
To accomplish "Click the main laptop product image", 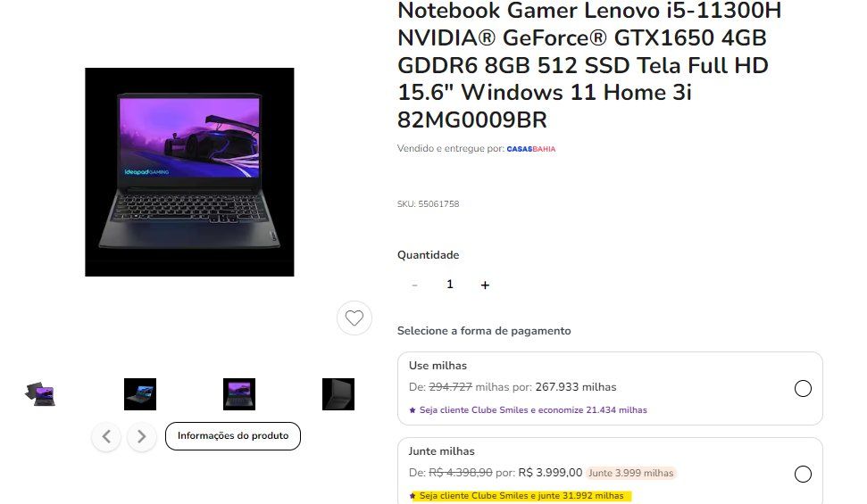I will click(x=189, y=172).
